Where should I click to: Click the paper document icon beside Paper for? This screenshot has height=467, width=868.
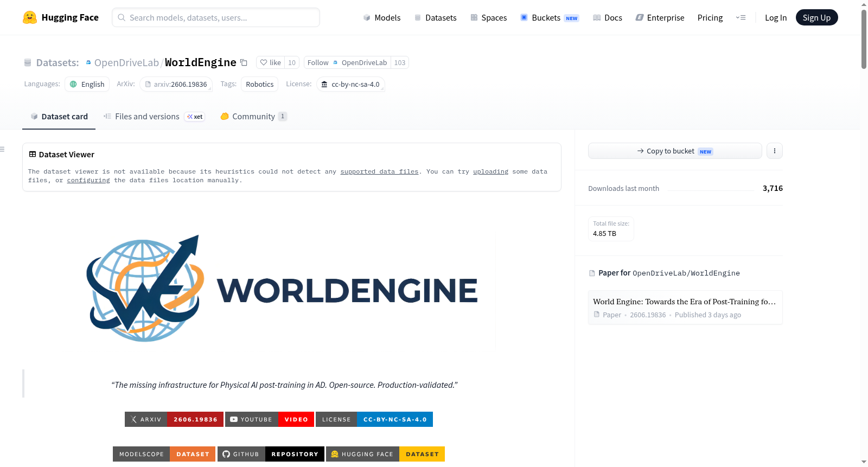[x=592, y=273]
